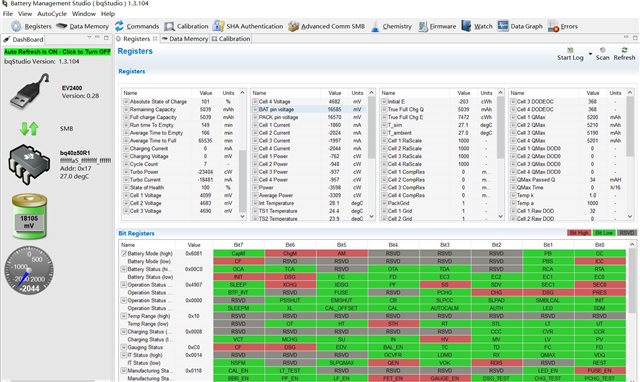Launch Calibration from the top toolbar
The height and width of the screenshot is (382, 640).
(x=186, y=26)
